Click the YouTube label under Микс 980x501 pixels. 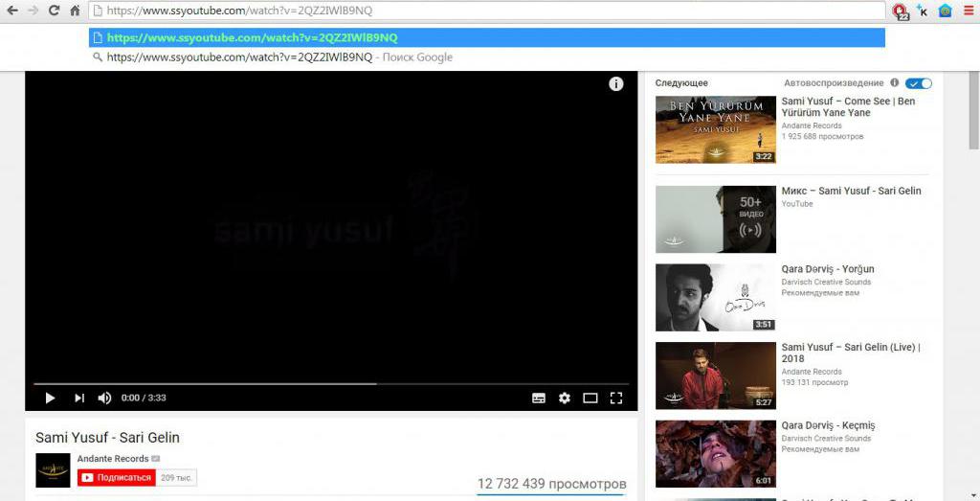click(x=797, y=204)
